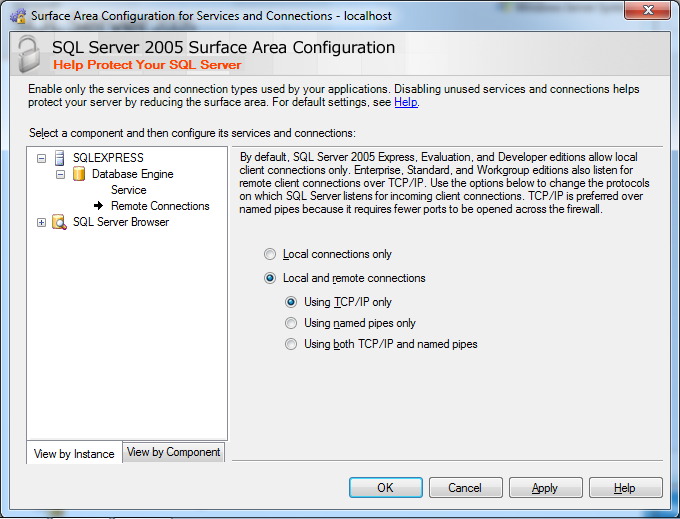Switch to View by Component tab

[173, 452]
